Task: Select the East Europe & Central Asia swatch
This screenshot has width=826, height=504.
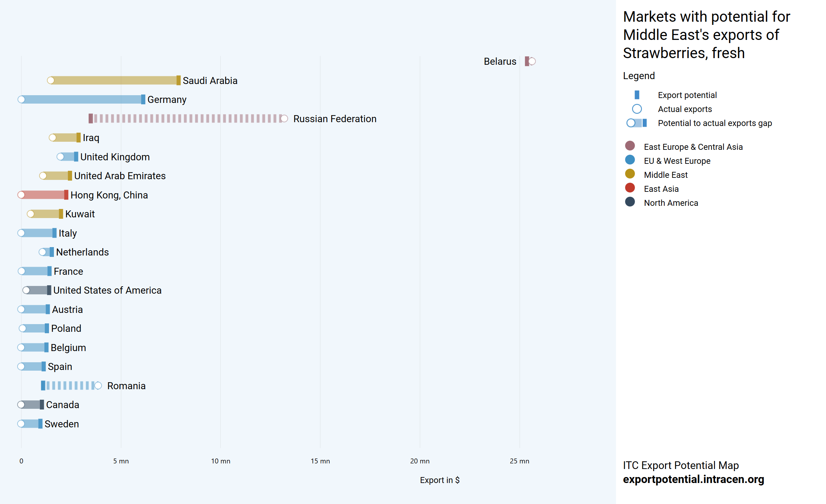Action: point(630,146)
